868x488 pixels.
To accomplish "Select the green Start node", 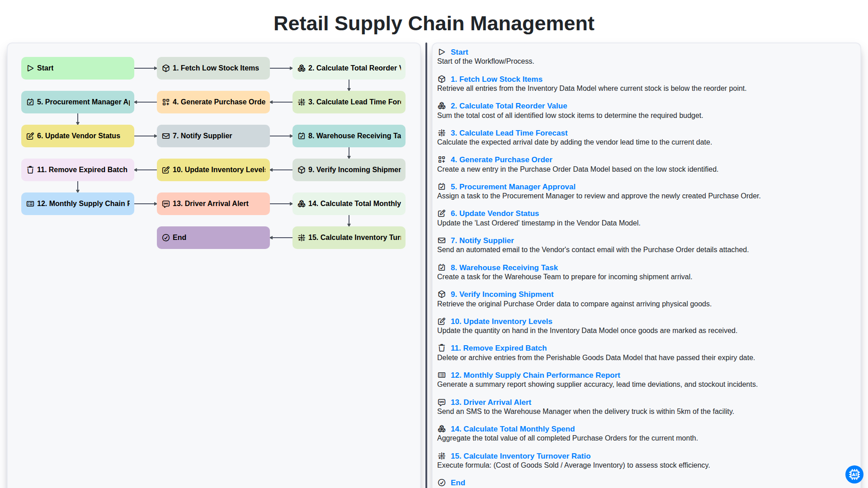I will pyautogui.click(x=78, y=68).
